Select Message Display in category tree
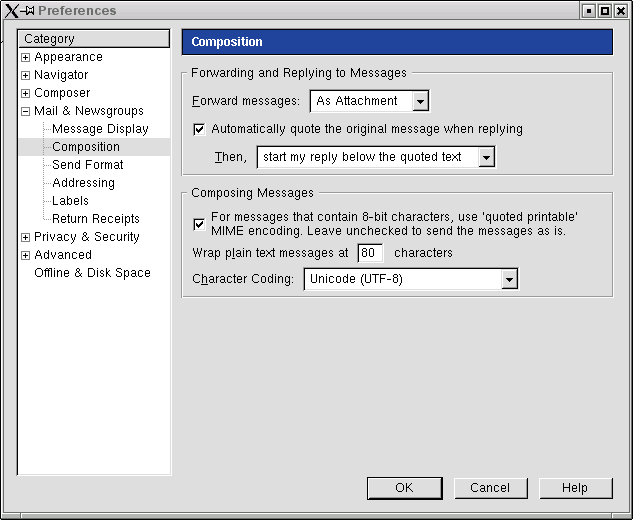 pyautogui.click(x=100, y=129)
